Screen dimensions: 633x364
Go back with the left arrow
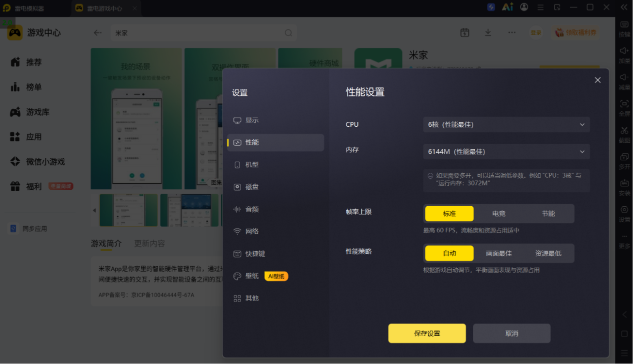(97, 33)
